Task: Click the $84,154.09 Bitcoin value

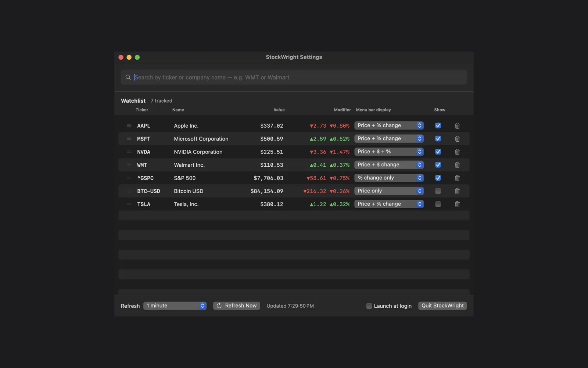Action: 267,191
